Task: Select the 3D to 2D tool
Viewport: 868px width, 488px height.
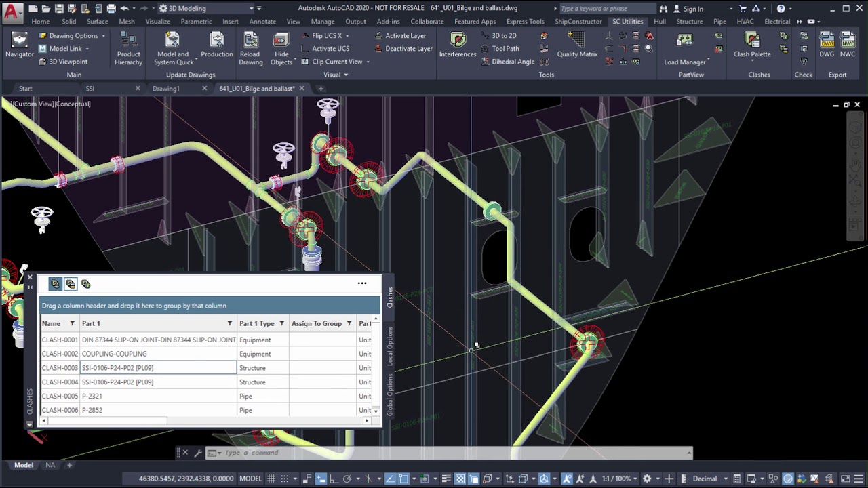Action: coord(498,36)
